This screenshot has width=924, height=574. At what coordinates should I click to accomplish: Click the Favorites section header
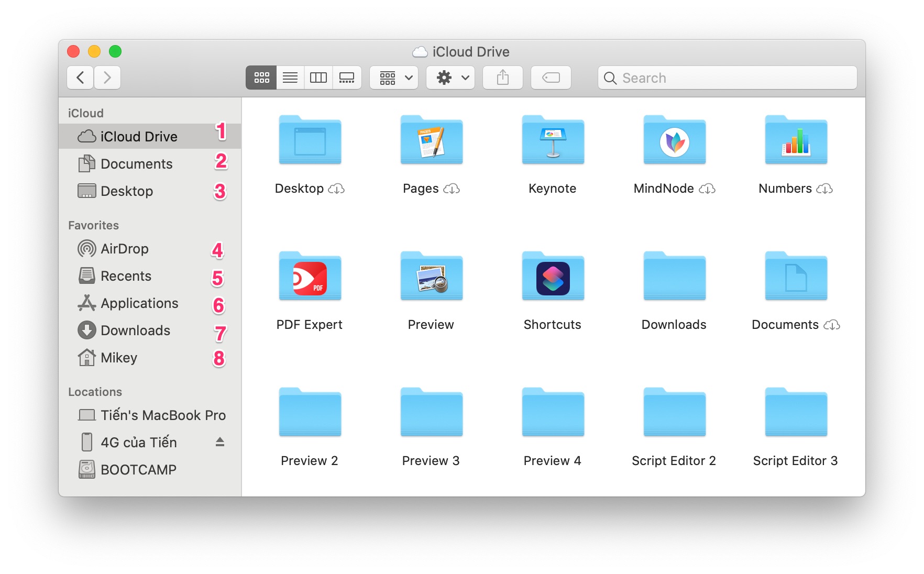coord(94,225)
